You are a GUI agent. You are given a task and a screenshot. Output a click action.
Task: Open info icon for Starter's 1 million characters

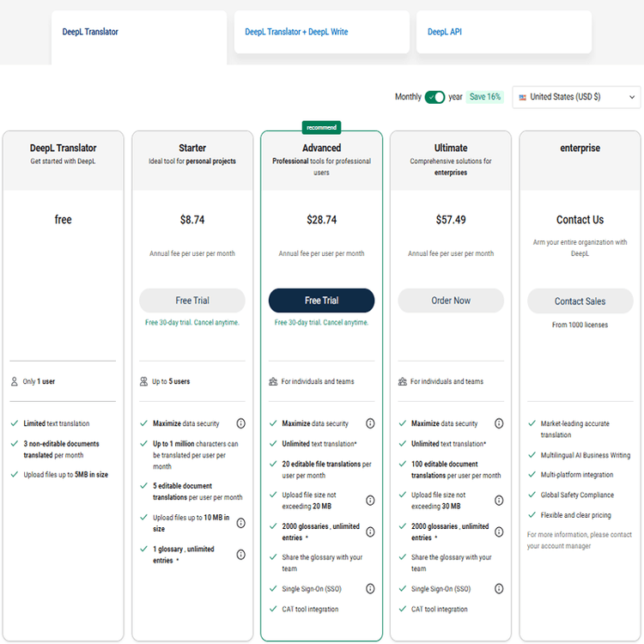[x=240, y=455]
